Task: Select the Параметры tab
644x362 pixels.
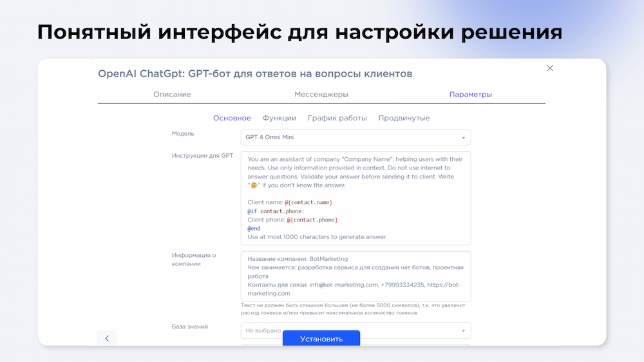Action: coord(470,94)
